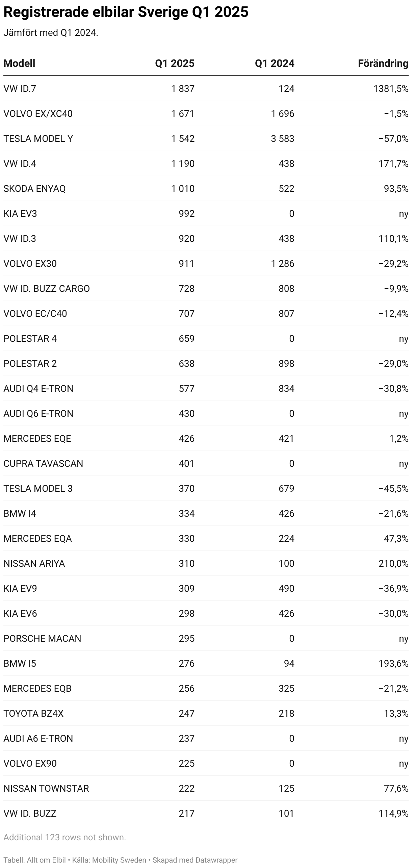This screenshot has height=868, width=412.
Task: Select the TOYOTA BZ4X model name
Action: pyautogui.click(x=33, y=714)
